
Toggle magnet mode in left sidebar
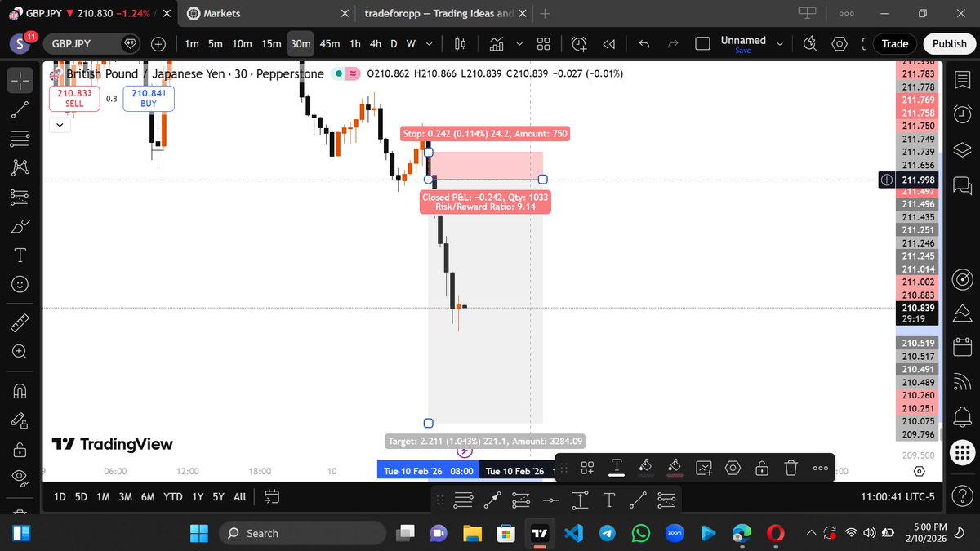(21, 389)
